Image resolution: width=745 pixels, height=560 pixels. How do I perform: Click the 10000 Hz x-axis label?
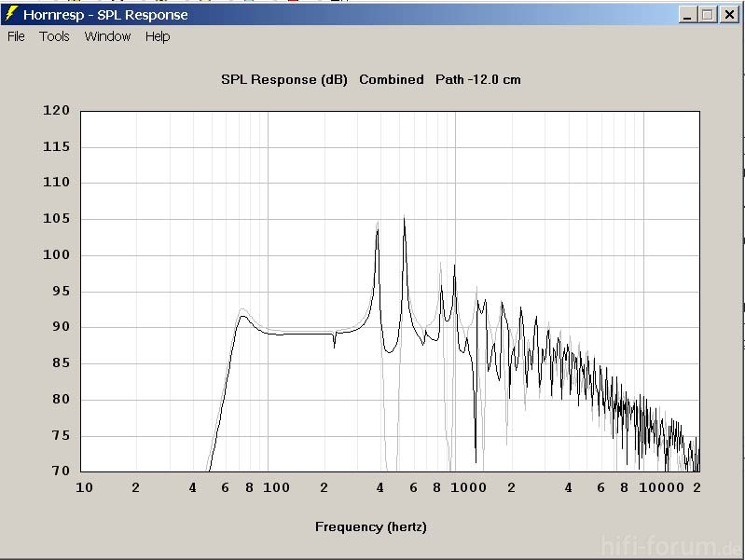[662, 488]
